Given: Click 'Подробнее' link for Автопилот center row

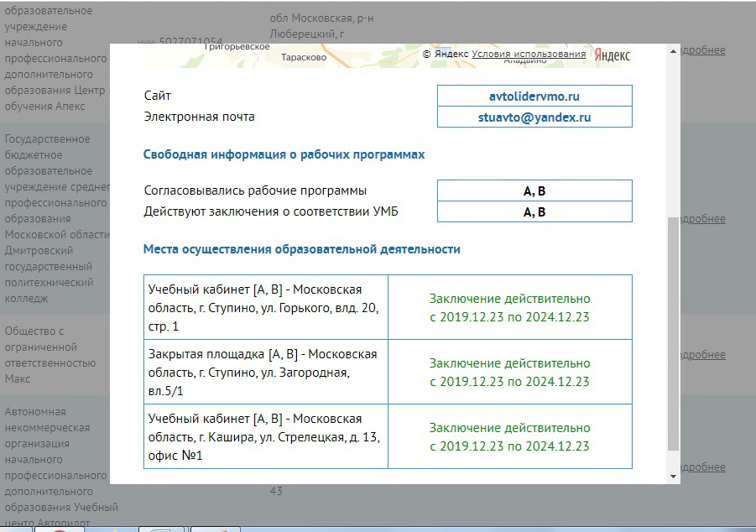Looking at the screenshot, I should 703,467.
